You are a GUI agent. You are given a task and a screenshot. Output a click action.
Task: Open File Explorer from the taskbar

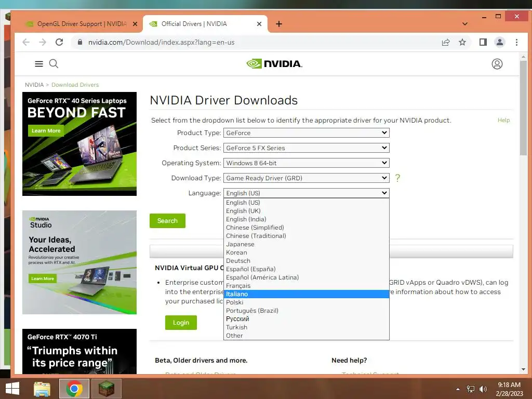42,389
